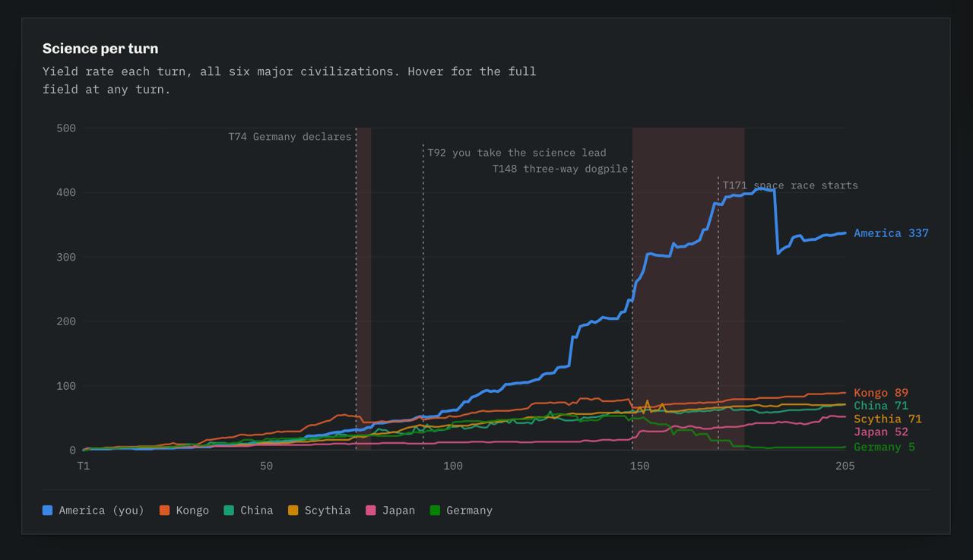Click the America 337 end label
The width and height of the screenshot is (973, 560).
891,233
